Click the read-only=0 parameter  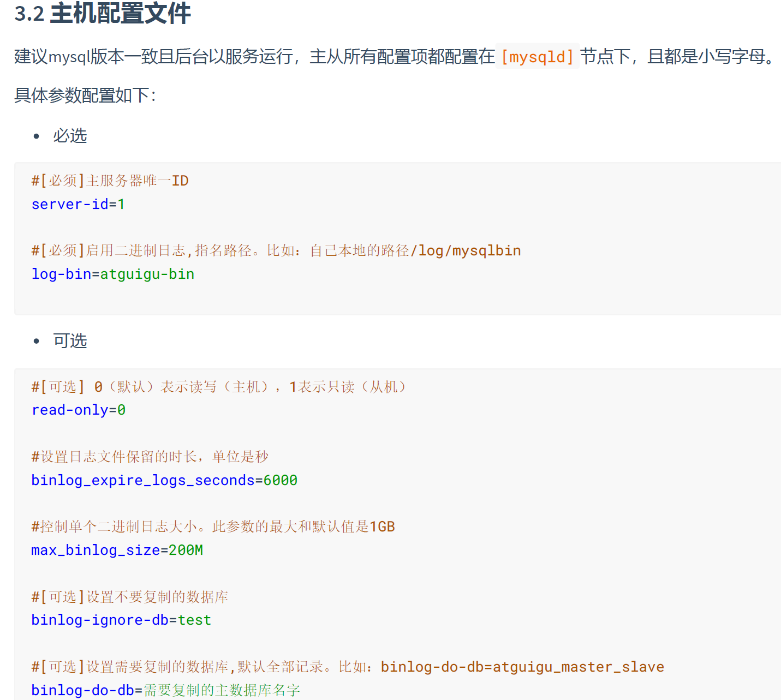pos(78,409)
